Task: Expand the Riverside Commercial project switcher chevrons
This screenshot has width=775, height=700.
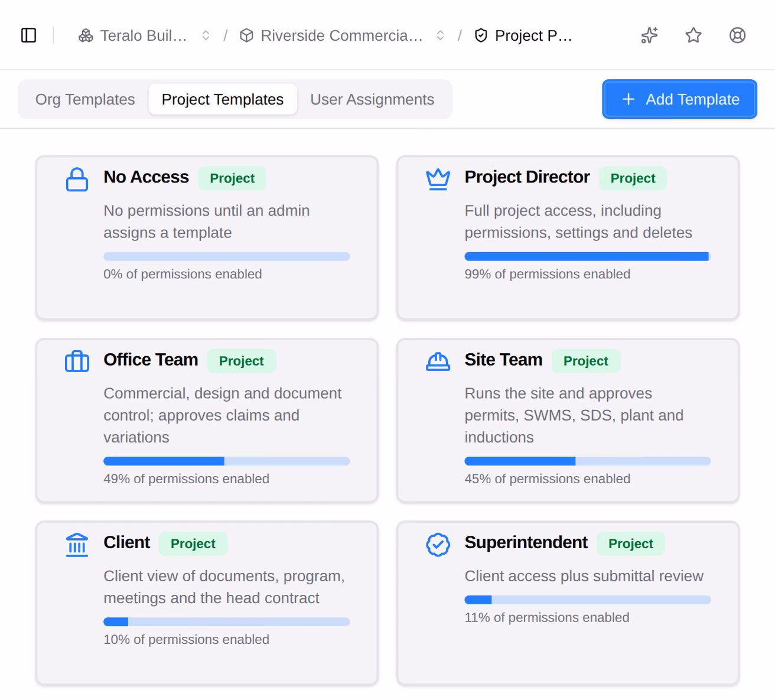Action: (440, 35)
